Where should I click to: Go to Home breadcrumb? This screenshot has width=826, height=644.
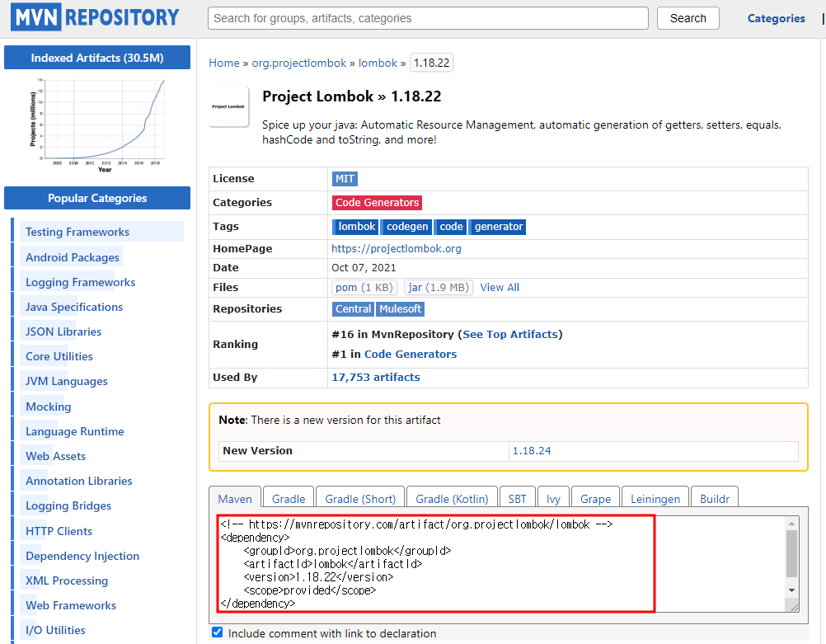pos(224,63)
